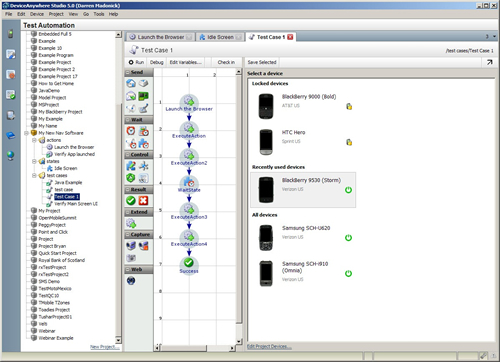This screenshot has height=362, width=500.
Task: Select Java Example in test cases
Action: click(68, 182)
